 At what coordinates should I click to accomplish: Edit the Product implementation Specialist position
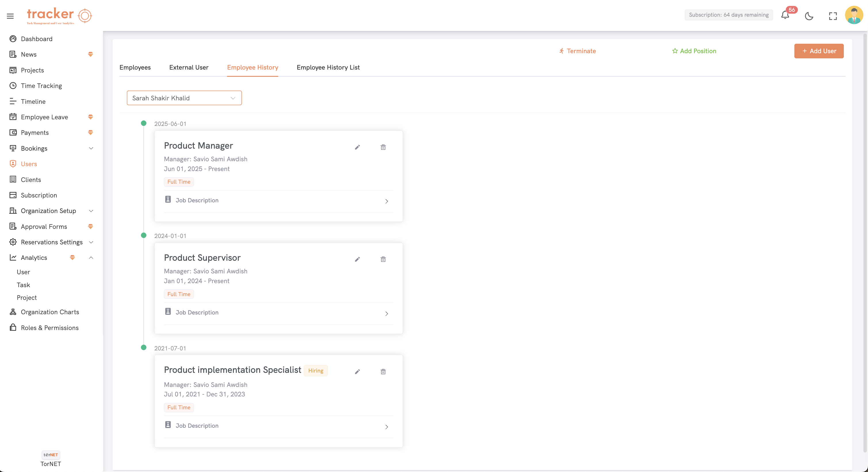coord(357,372)
